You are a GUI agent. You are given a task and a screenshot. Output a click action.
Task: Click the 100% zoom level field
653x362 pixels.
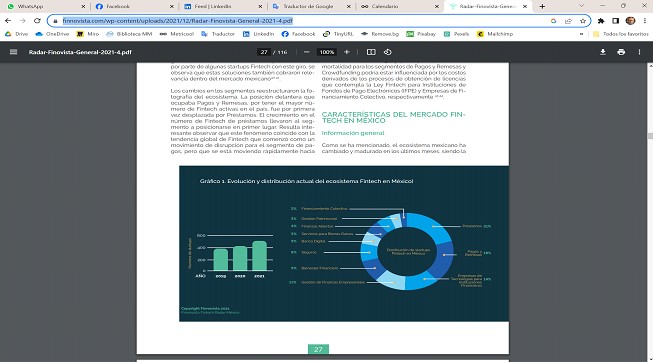tap(327, 52)
